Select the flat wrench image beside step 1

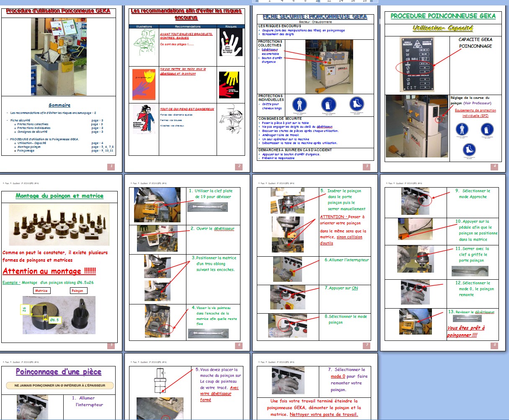pos(207,207)
